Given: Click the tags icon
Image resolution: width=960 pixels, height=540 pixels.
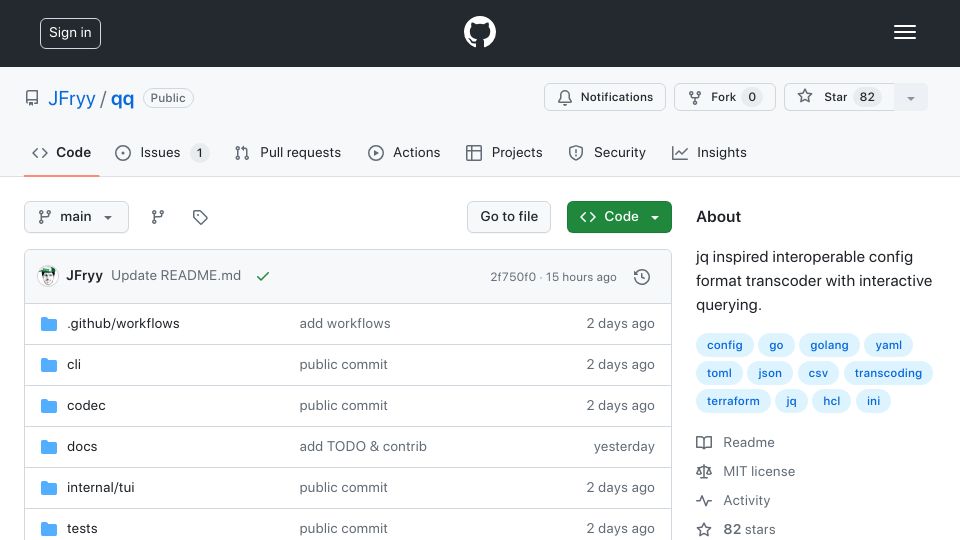Looking at the screenshot, I should point(200,217).
